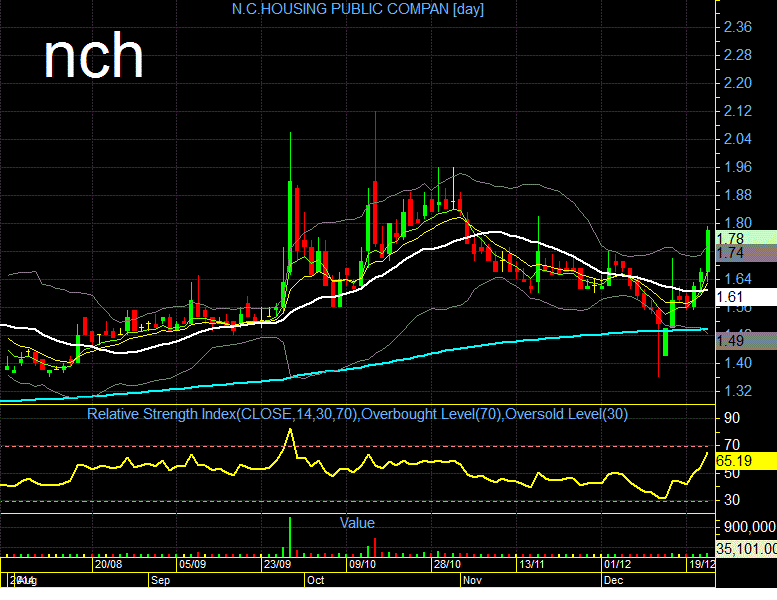This screenshot has width=777, height=600.
Task: Click the 1.80 price axis label
Action: [737, 223]
